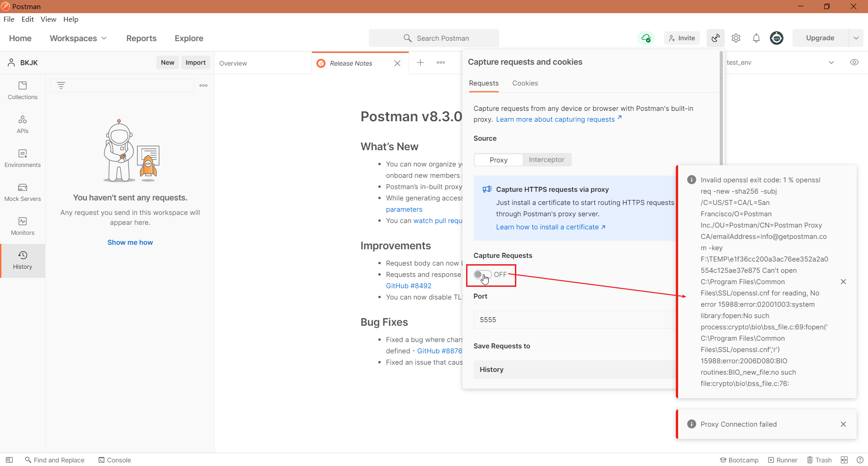Click the Show me how link
This screenshot has width=868, height=466.
(130, 242)
